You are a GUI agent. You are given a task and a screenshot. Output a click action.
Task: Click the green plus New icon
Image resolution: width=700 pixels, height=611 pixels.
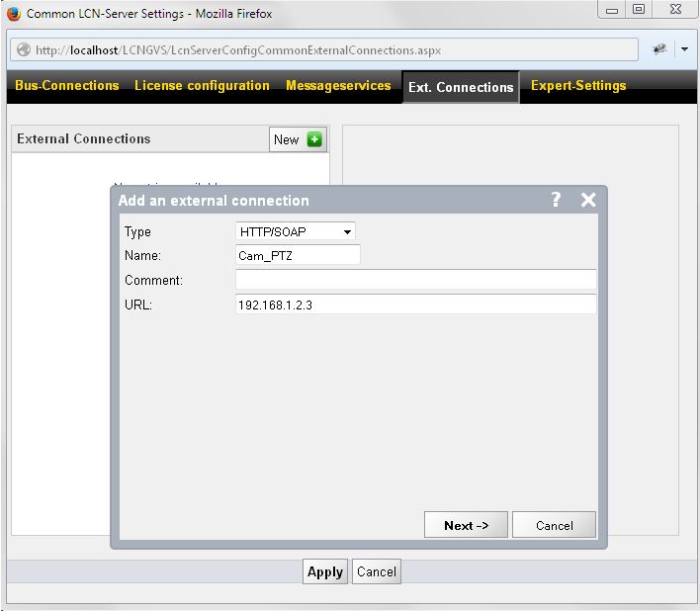[314, 139]
